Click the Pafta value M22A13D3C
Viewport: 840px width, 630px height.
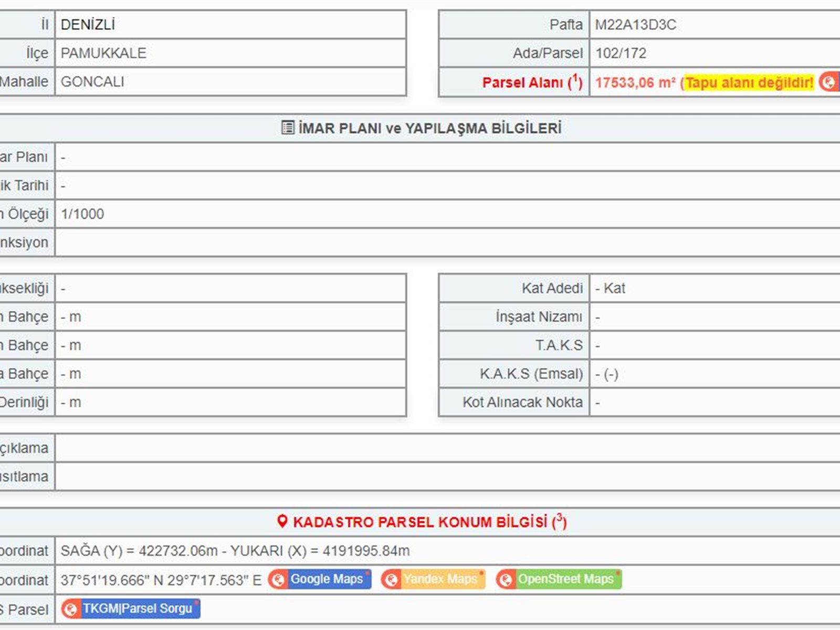(x=635, y=25)
